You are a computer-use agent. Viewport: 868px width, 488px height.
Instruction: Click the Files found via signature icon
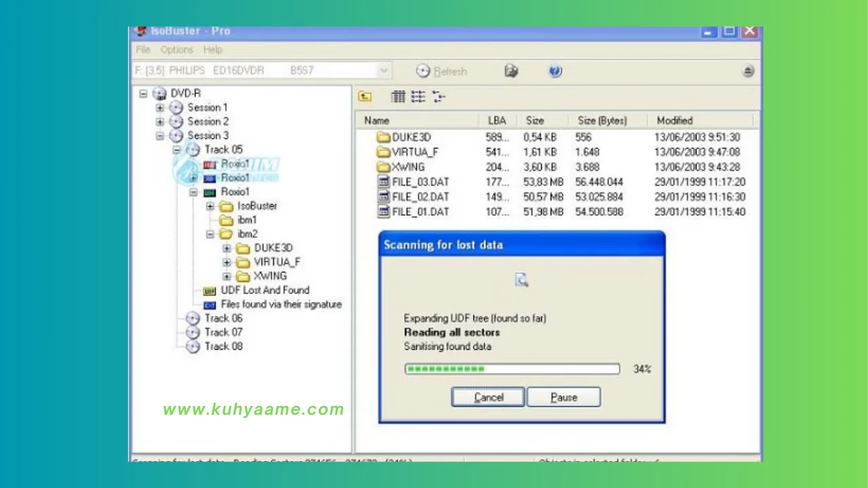(210, 305)
